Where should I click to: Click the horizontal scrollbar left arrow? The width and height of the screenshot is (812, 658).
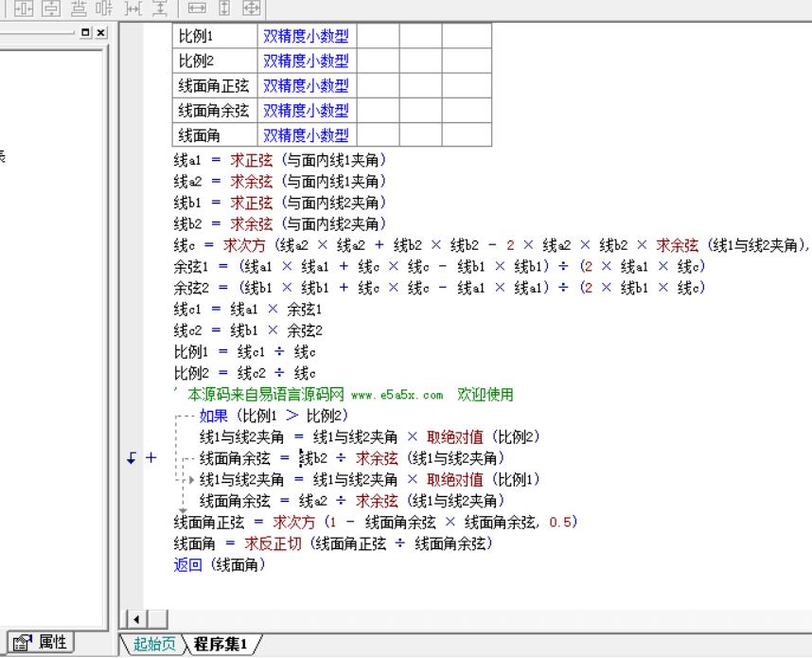click(135, 620)
